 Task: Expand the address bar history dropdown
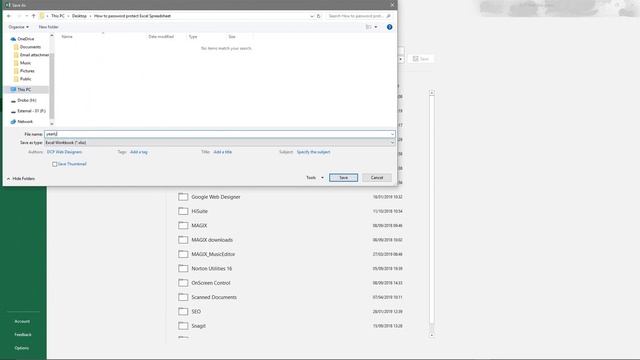(x=312, y=16)
